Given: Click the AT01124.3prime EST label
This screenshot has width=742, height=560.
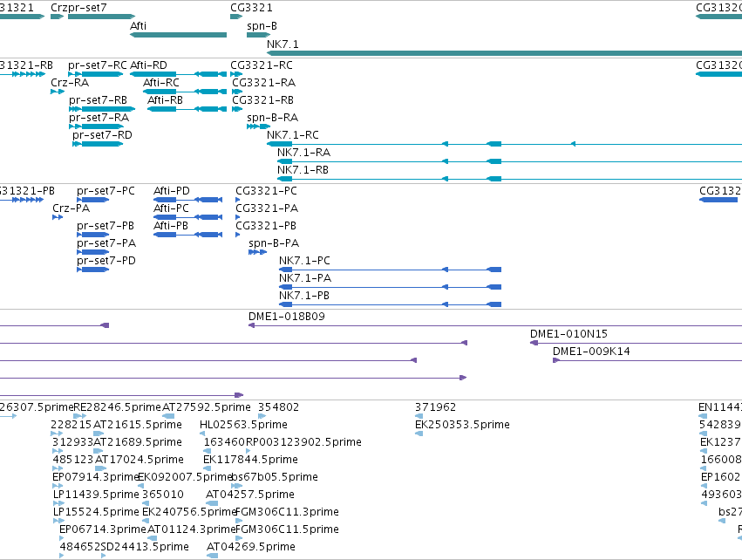Looking at the screenshot, I should point(192,529).
